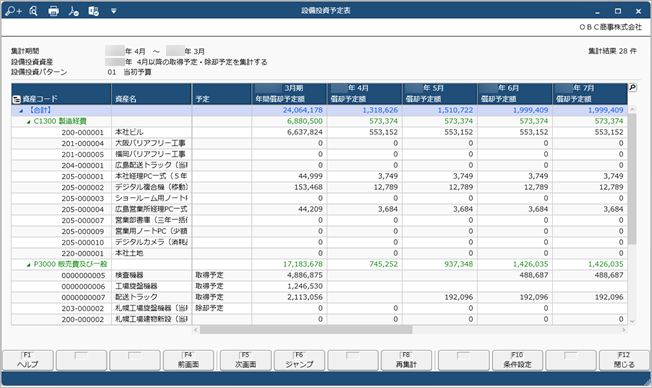Viewport: 652px width, 388px height.
Task: Click the 3月期 年間償却予定額 column header
Action: point(289,94)
